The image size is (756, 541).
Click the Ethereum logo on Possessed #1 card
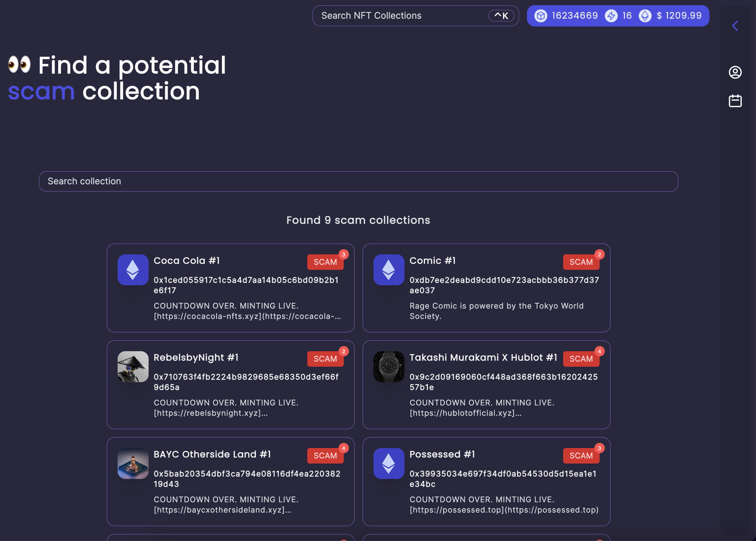389,464
